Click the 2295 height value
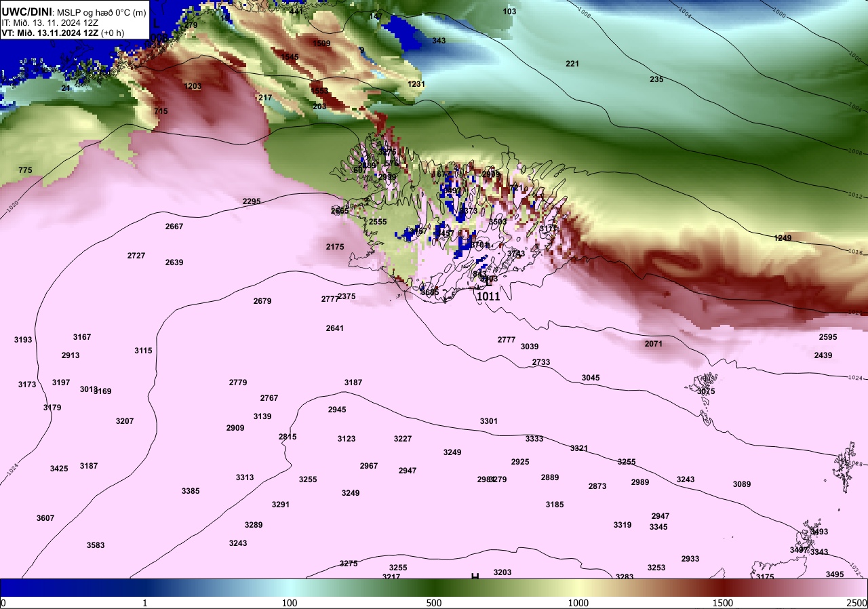The image size is (868, 609). (x=252, y=201)
